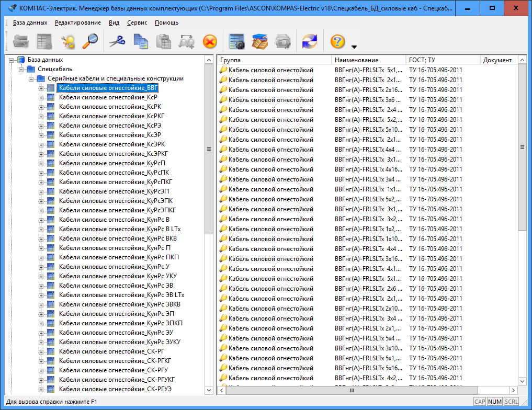532x410 pixels.
Task: Open table settings gear icon
Action: [x=237, y=41]
